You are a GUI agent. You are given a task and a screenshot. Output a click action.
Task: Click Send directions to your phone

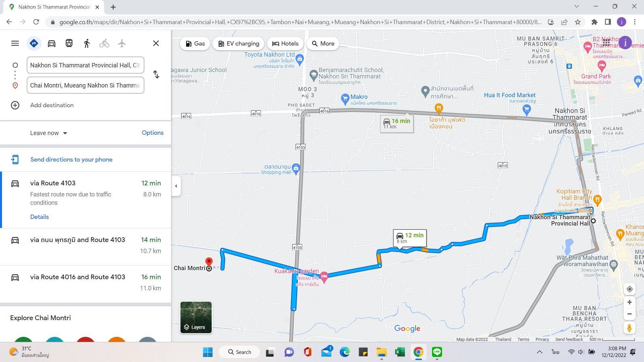71,160
